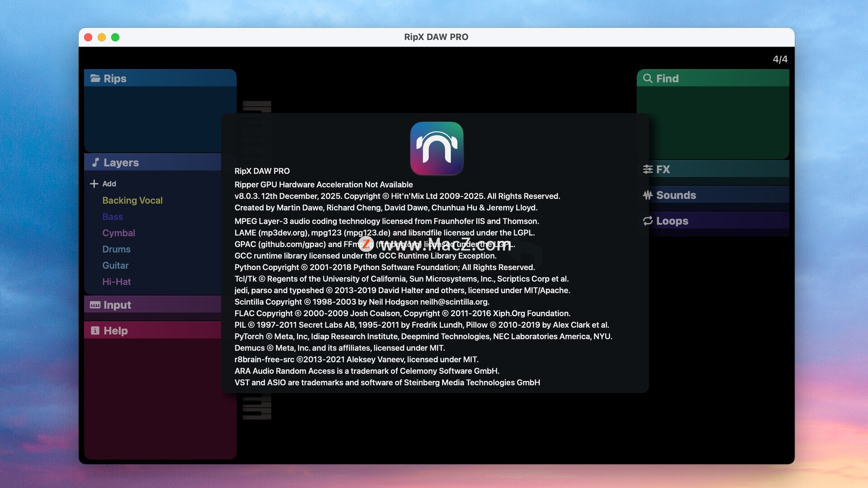Click the Sounds waveform icon
Screen dimensions: 868x488
tap(647, 195)
